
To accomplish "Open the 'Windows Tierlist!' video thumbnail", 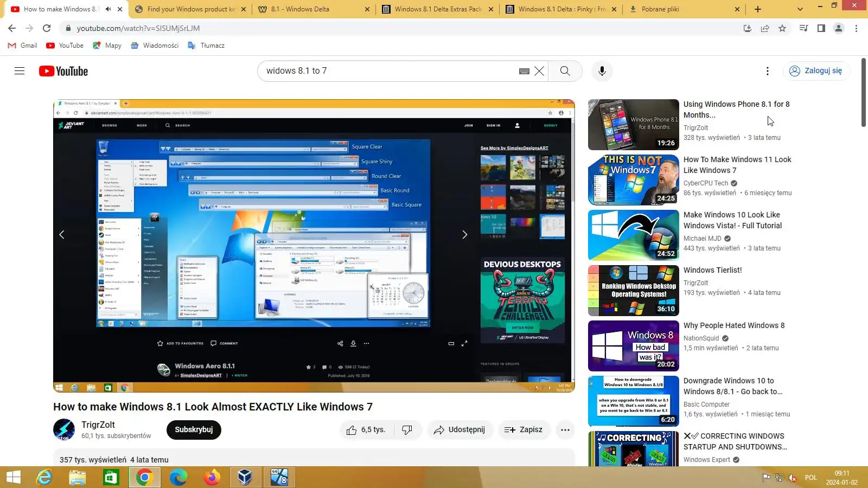I will (x=634, y=291).
